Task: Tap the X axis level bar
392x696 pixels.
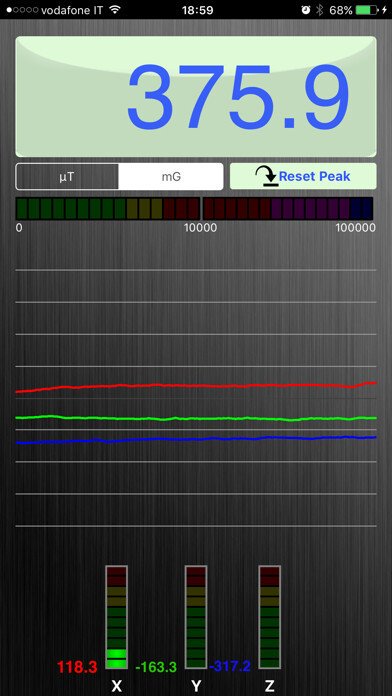Action: click(x=116, y=617)
